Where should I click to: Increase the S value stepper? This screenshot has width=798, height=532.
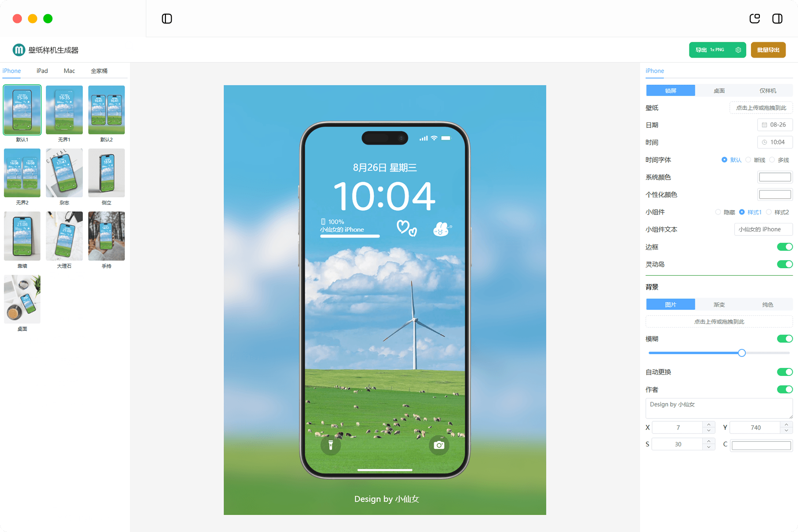[709, 442]
